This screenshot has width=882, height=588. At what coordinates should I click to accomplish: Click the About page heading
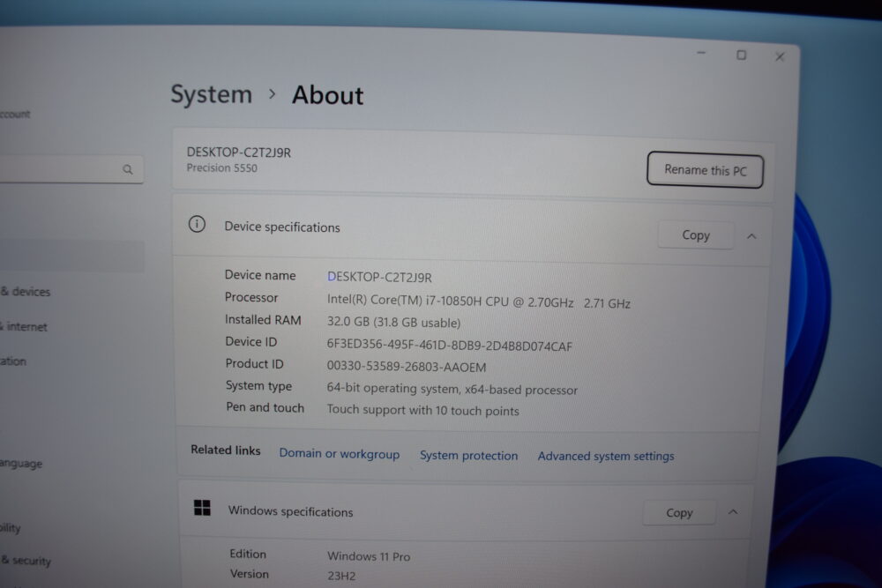click(x=328, y=95)
